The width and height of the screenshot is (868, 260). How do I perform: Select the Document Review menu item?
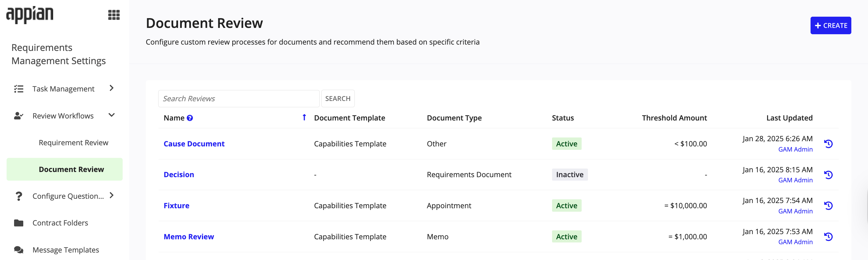(x=65, y=169)
